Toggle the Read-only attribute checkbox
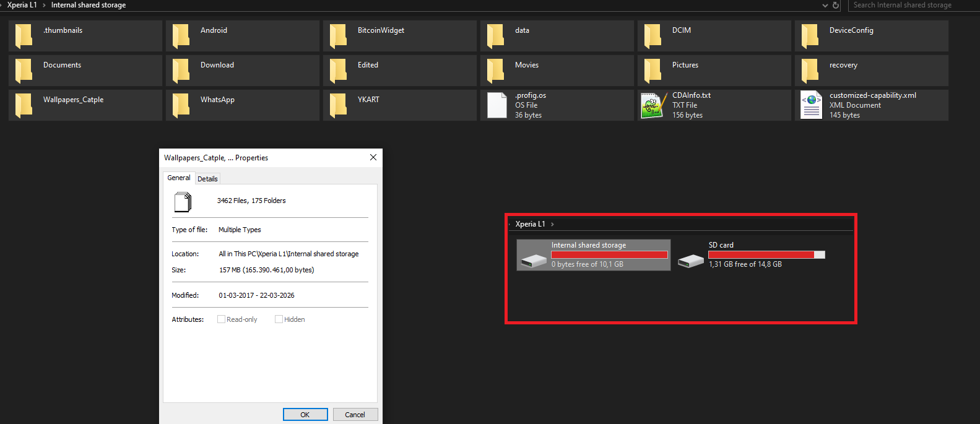The height and width of the screenshot is (424, 980). point(221,319)
